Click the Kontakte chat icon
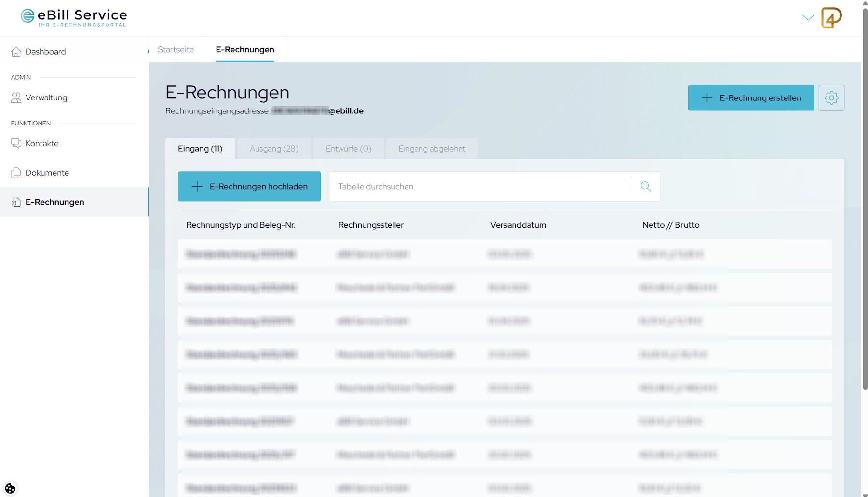The image size is (868, 497). coord(16,143)
